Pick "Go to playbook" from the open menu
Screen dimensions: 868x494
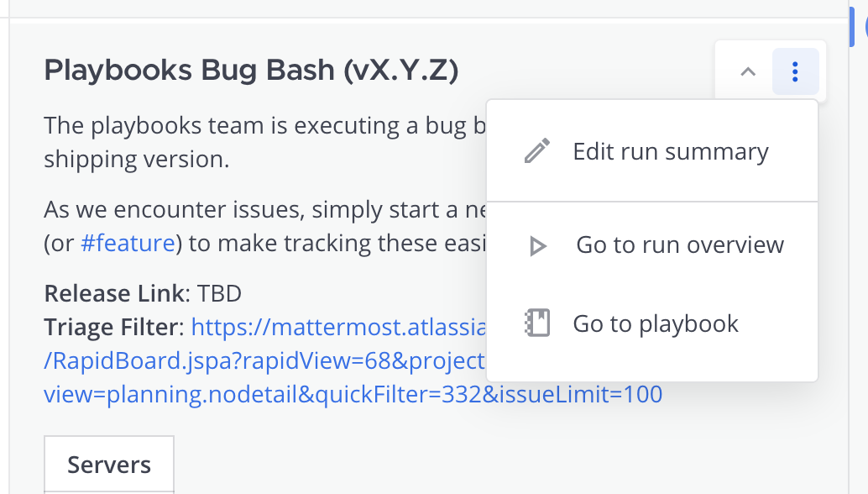coord(655,323)
